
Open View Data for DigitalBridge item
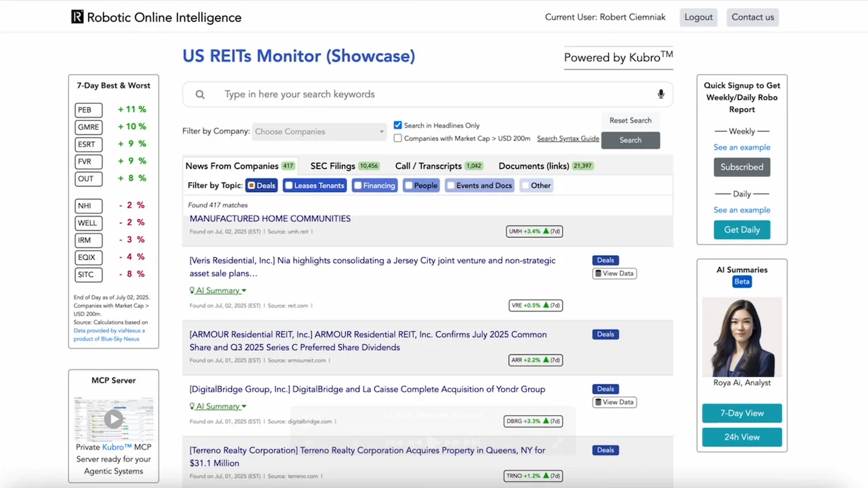[614, 402]
